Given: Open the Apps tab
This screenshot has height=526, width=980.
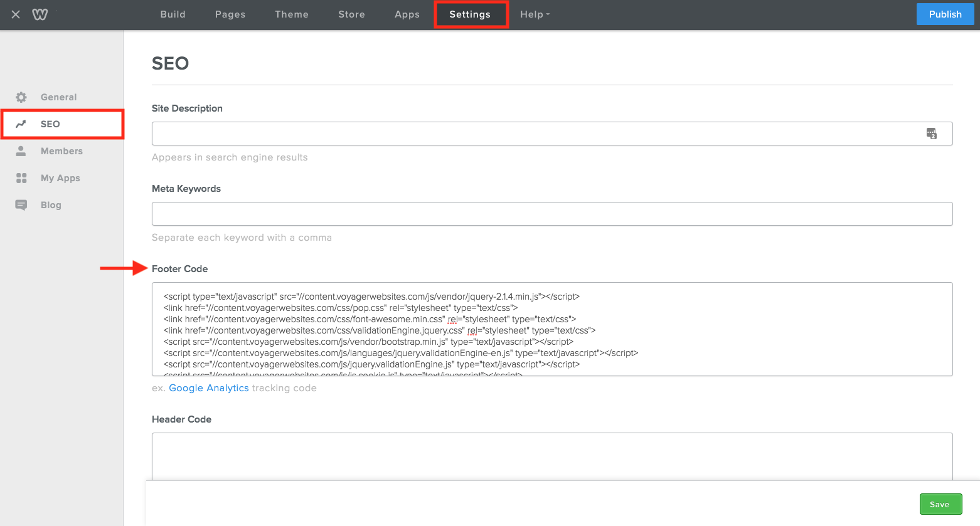Looking at the screenshot, I should 407,14.
